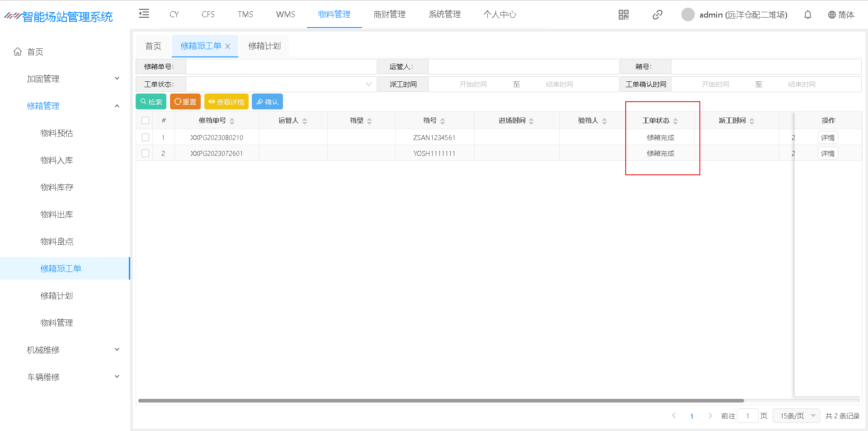868x431 pixels.
Task: Click the admin user avatar
Action: (x=688, y=15)
